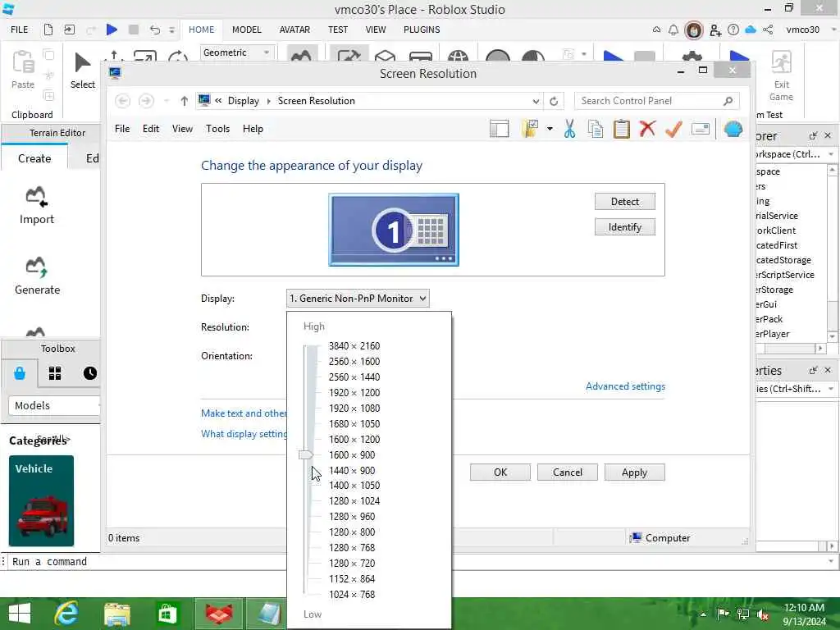
Task: Click the Play button in Roblox Studio
Action: coord(112,30)
